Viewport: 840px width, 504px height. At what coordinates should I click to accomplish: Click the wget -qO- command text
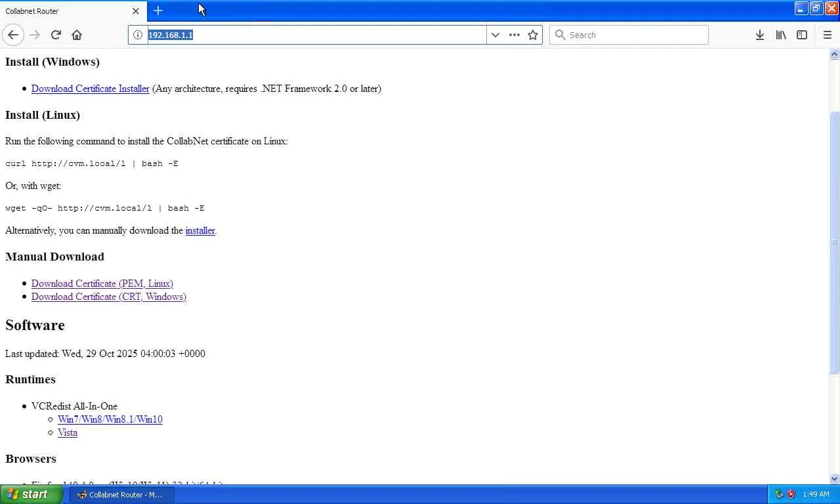[105, 208]
